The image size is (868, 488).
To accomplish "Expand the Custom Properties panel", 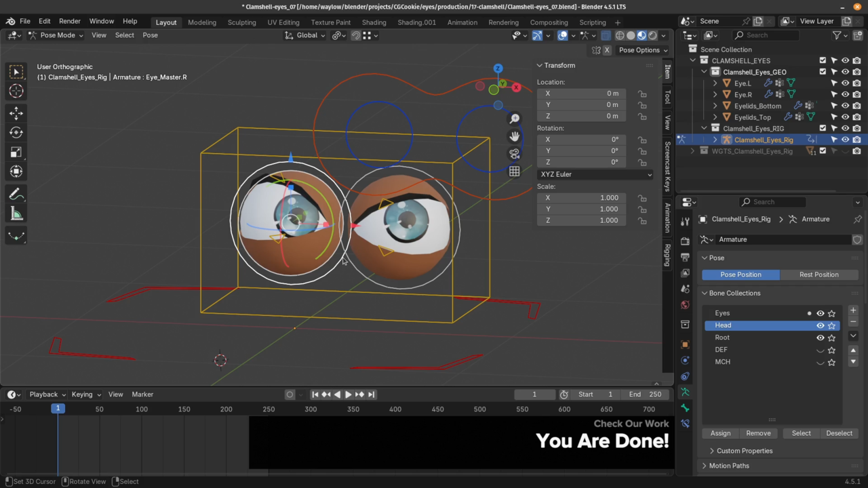I will [744, 451].
